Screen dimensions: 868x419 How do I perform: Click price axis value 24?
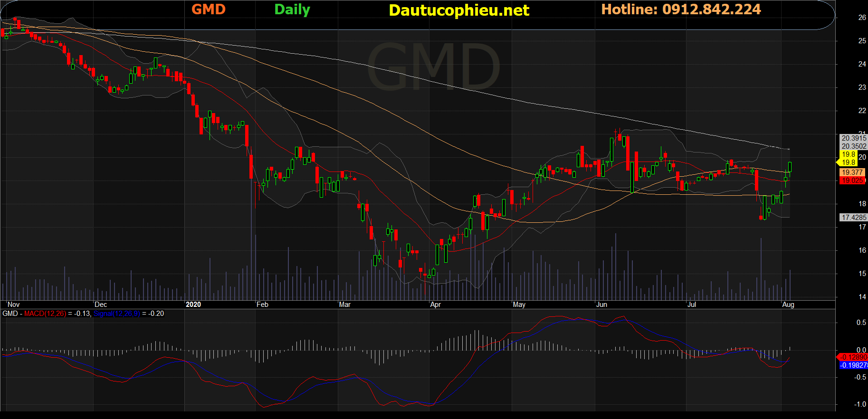(x=862, y=64)
